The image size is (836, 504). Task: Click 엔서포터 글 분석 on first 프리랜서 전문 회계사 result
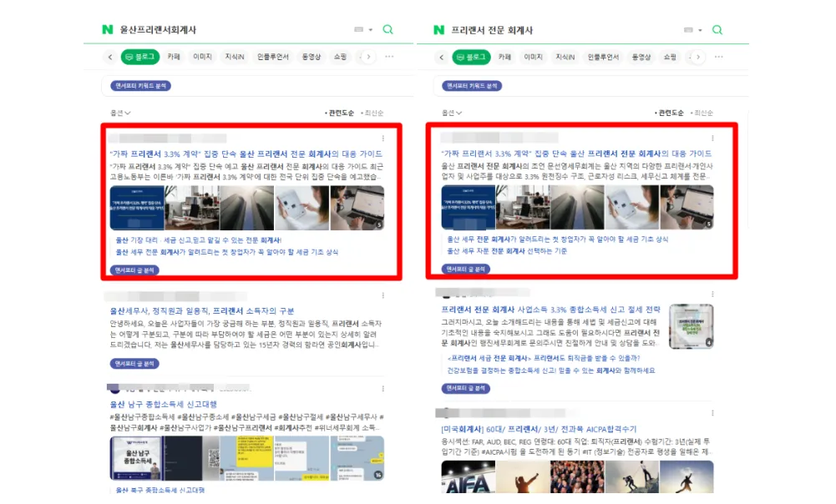pyautogui.click(x=465, y=270)
